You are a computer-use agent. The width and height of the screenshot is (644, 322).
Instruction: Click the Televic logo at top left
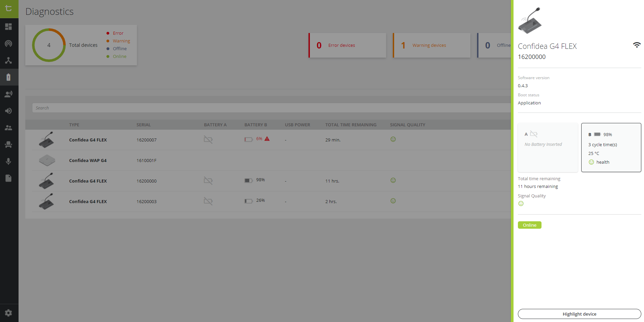(9, 9)
